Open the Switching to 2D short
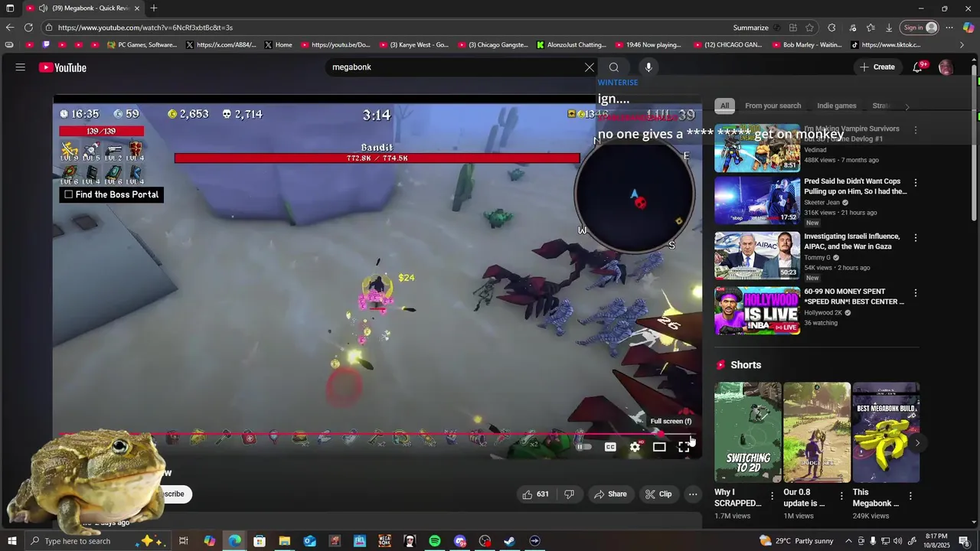The width and height of the screenshot is (980, 551). pos(748,432)
